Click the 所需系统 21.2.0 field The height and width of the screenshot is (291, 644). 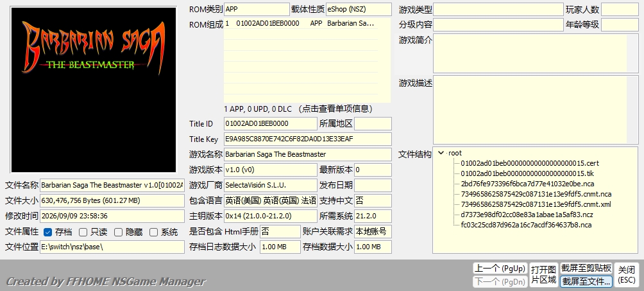[x=373, y=216]
